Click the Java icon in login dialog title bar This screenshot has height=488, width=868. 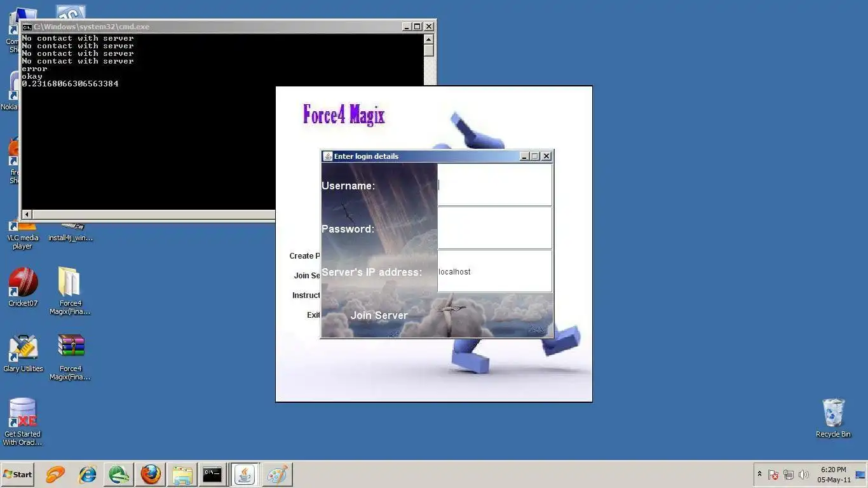click(328, 156)
